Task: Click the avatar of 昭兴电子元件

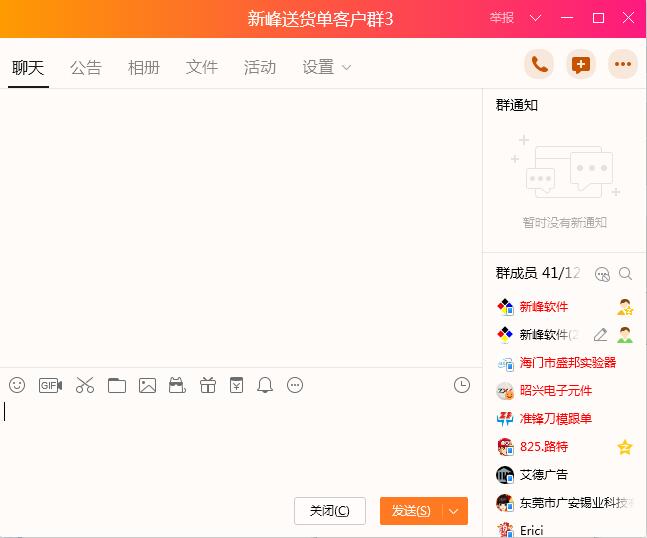Action: coord(505,391)
